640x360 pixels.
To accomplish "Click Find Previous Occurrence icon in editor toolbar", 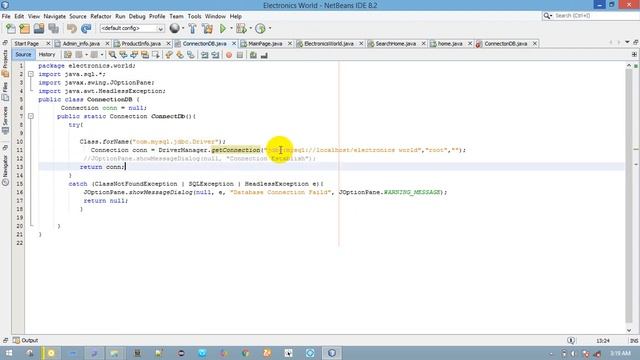I will coord(123,55).
